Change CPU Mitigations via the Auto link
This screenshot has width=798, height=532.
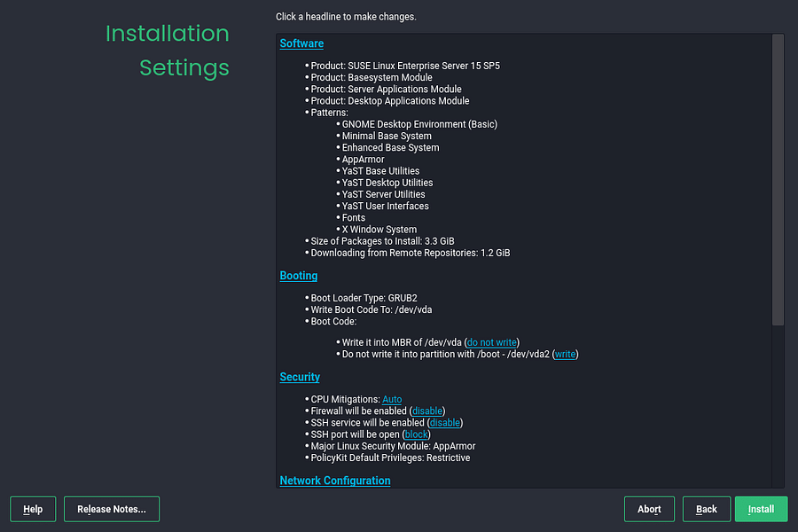(x=392, y=399)
